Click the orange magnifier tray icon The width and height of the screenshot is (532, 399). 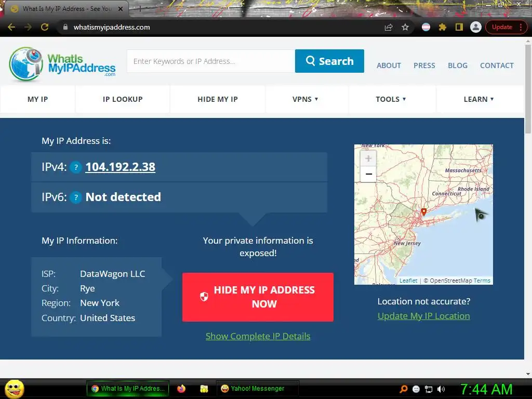pyautogui.click(x=403, y=389)
